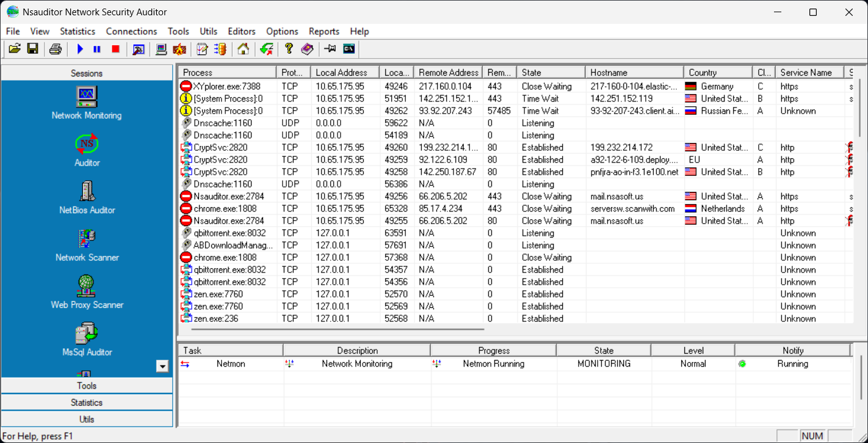Click the purple help book icon

click(x=307, y=49)
